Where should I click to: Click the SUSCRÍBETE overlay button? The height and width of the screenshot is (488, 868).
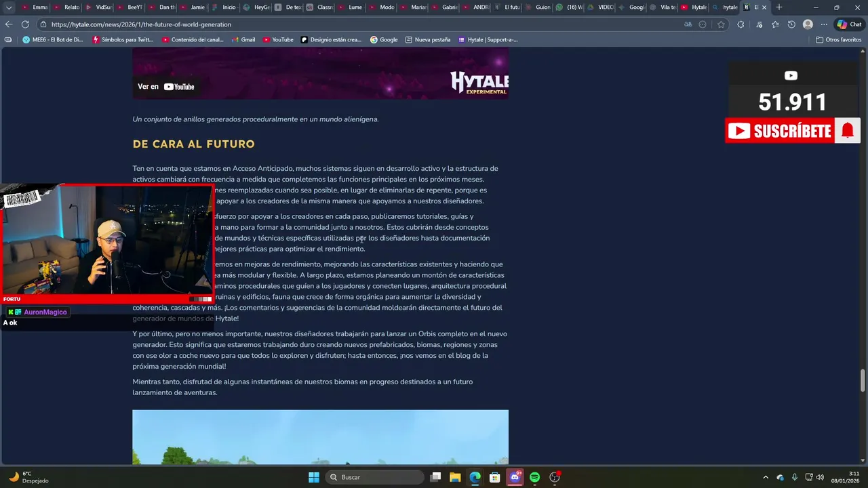point(779,131)
